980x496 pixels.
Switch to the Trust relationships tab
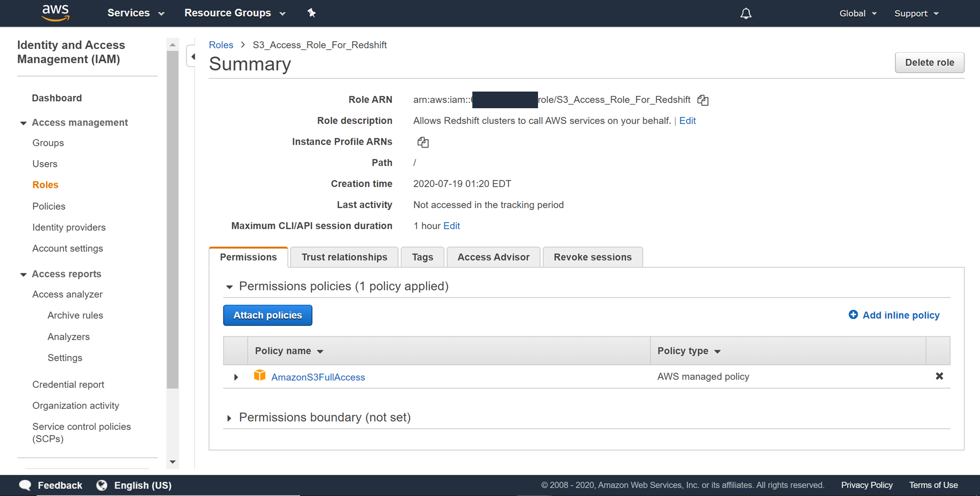point(344,257)
